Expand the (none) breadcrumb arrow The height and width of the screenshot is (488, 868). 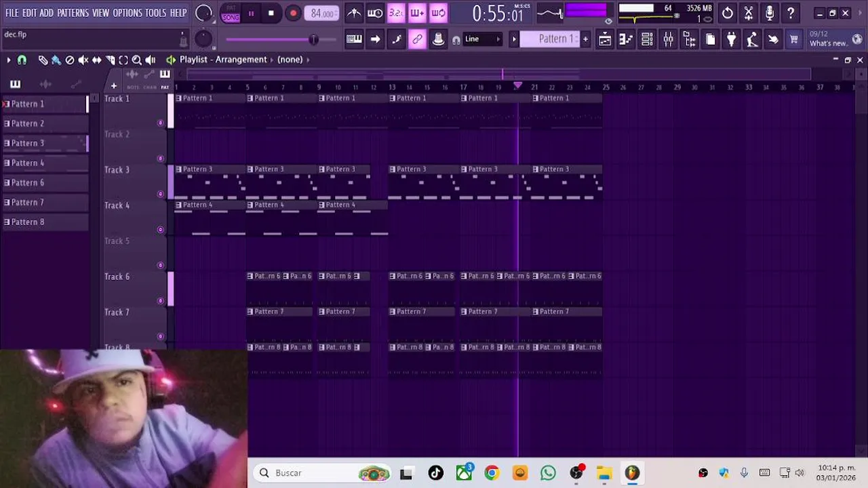point(308,60)
